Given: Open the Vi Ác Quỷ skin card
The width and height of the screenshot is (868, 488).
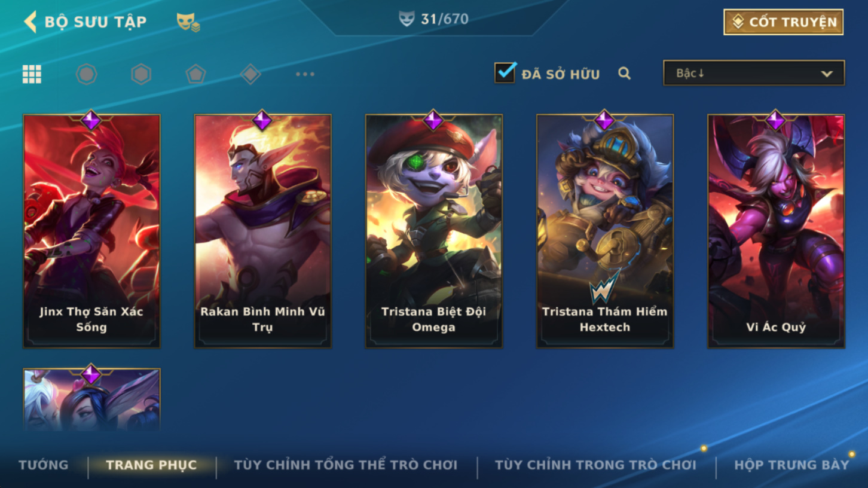Looking at the screenshot, I should click(776, 231).
